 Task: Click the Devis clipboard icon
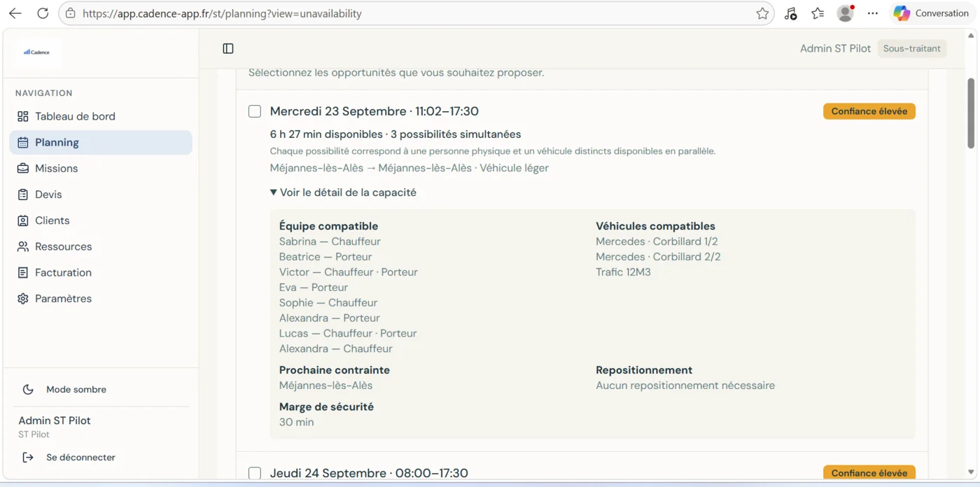pos(23,195)
